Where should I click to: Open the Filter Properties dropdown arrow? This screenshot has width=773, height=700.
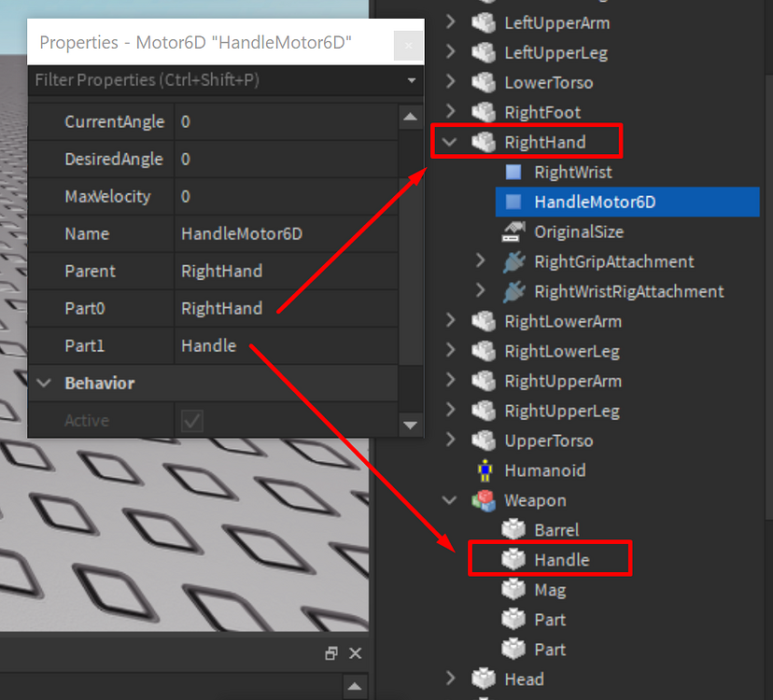[x=411, y=81]
